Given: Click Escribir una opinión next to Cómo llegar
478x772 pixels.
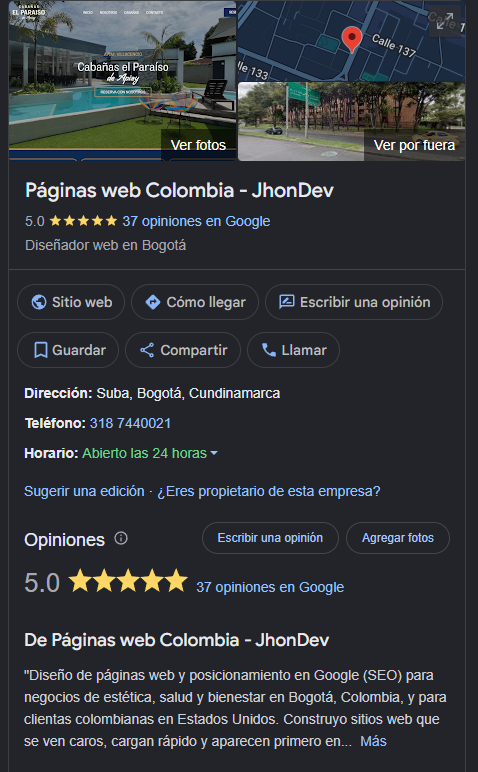Looking at the screenshot, I should [x=354, y=302].
